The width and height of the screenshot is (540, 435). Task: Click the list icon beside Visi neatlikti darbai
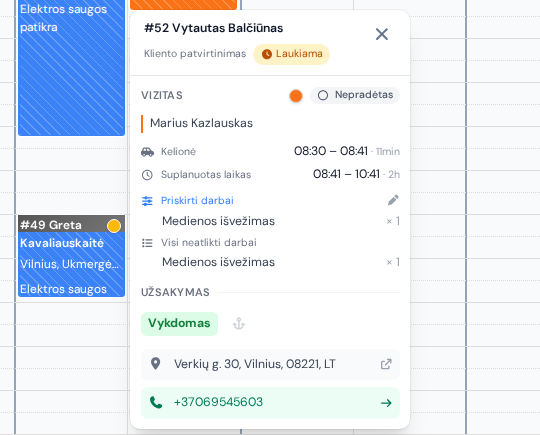click(x=147, y=243)
